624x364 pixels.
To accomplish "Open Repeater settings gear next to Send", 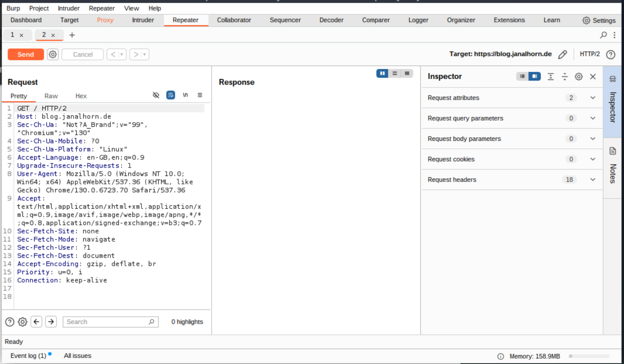I will click(53, 54).
